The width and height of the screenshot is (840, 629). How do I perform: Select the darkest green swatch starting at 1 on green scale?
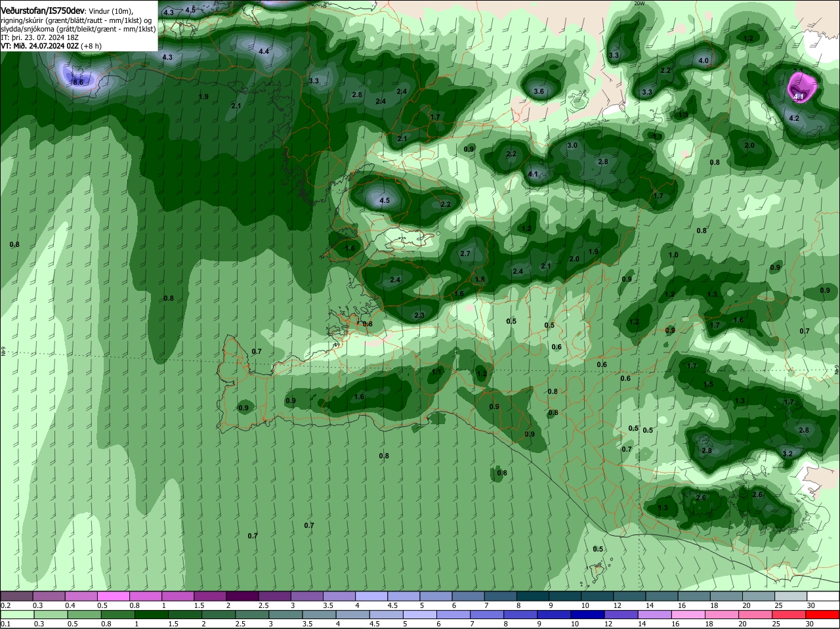(x=151, y=615)
